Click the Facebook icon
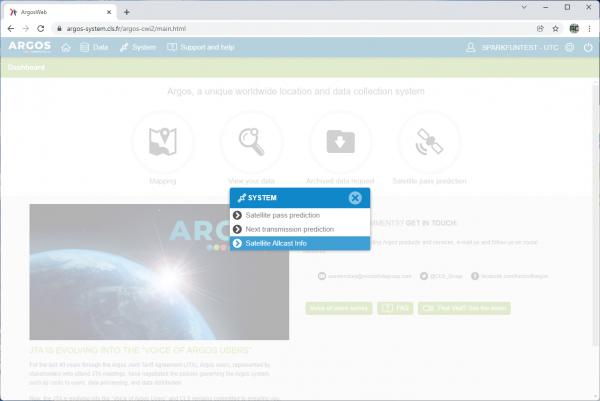The image size is (600, 401). [x=474, y=276]
